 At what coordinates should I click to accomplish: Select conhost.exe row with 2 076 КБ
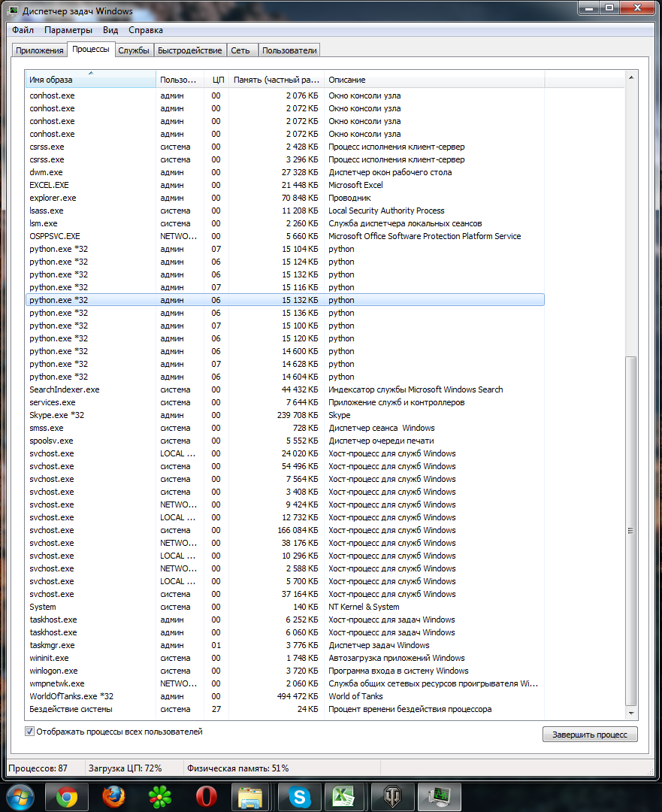pyautogui.click(x=285, y=95)
